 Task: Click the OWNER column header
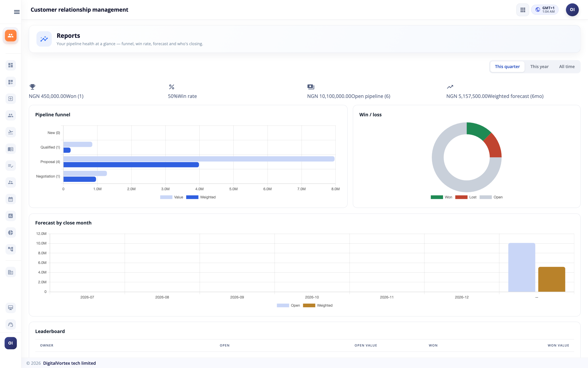[47, 345]
